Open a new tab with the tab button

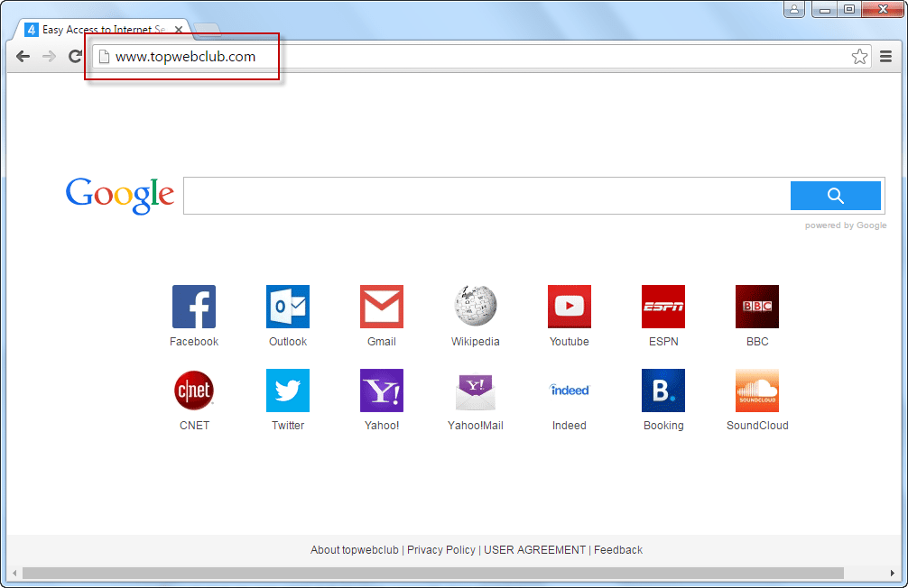pyautogui.click(x=207, y=29)
